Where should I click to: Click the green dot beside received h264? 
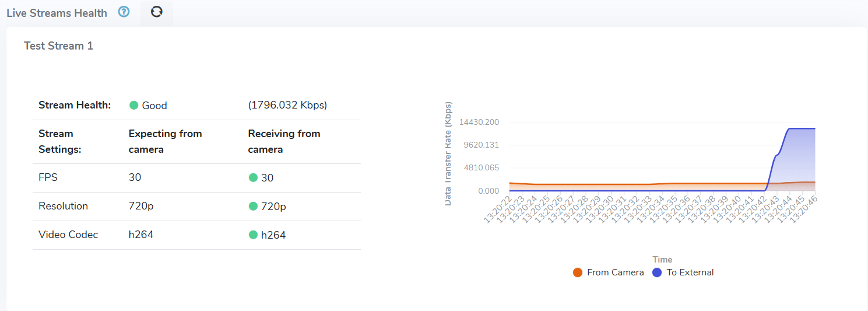pos(253,235)
